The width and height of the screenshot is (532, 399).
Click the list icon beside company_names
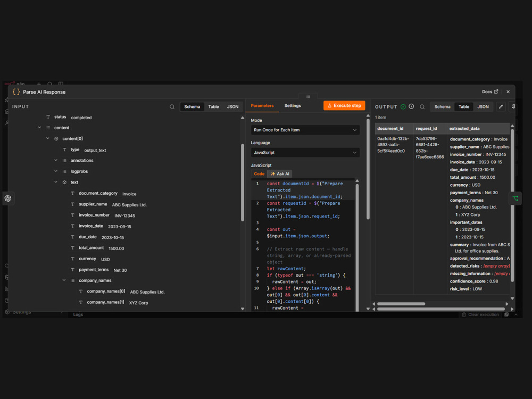tap(72, 280)
